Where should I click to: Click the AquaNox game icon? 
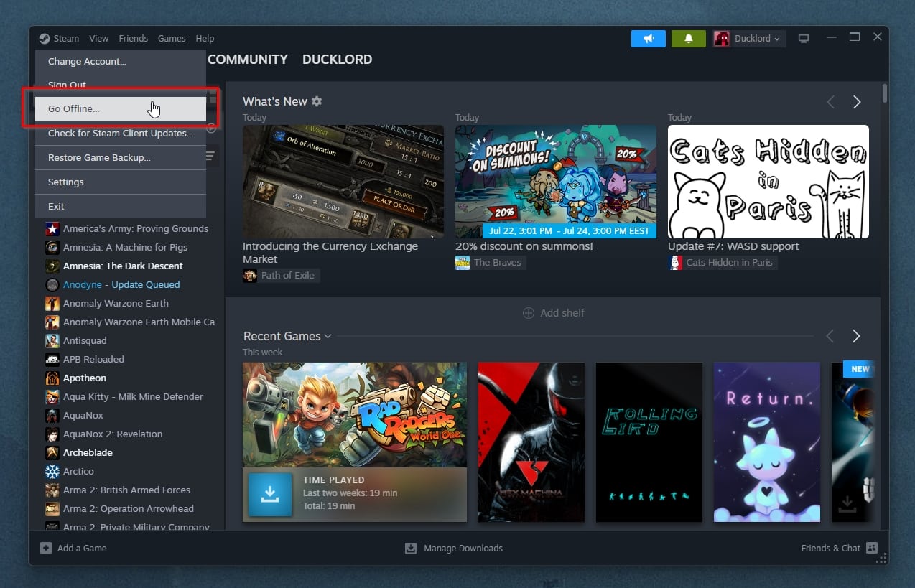[x=52, y=415]
